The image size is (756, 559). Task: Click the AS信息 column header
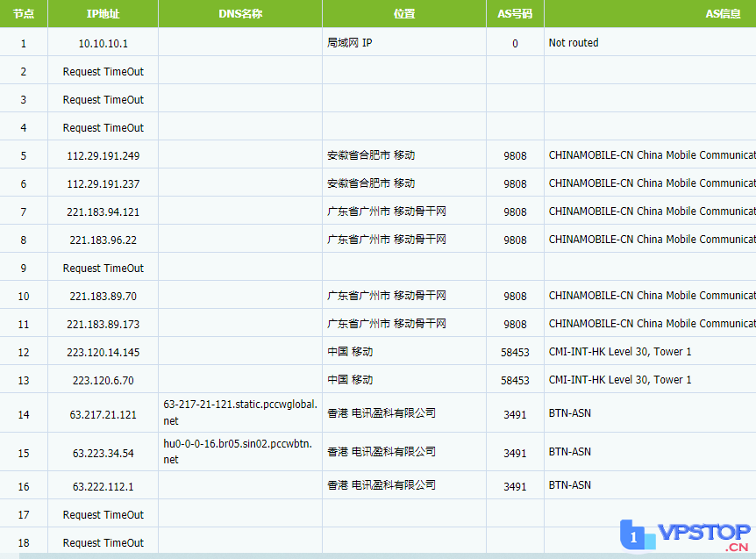(x=723, y=14)
